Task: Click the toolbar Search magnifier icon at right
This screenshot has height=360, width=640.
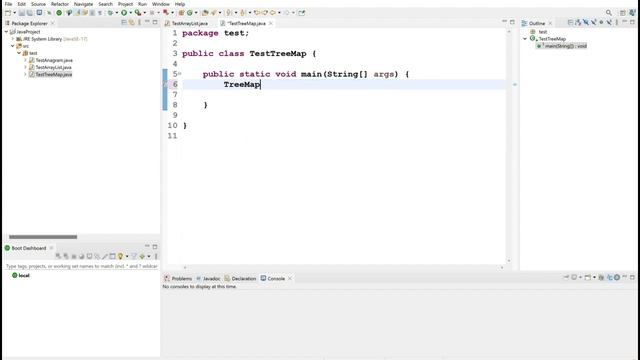Action: 609,13
